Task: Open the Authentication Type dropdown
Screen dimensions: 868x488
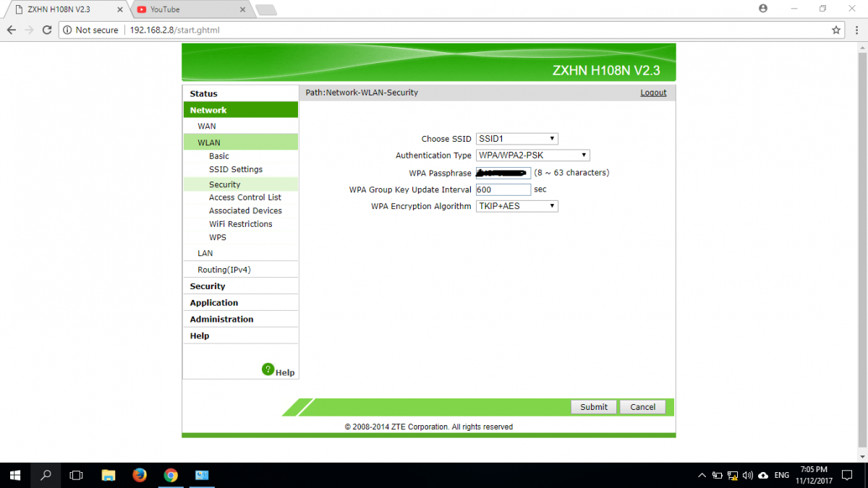Action: [533, 155]
